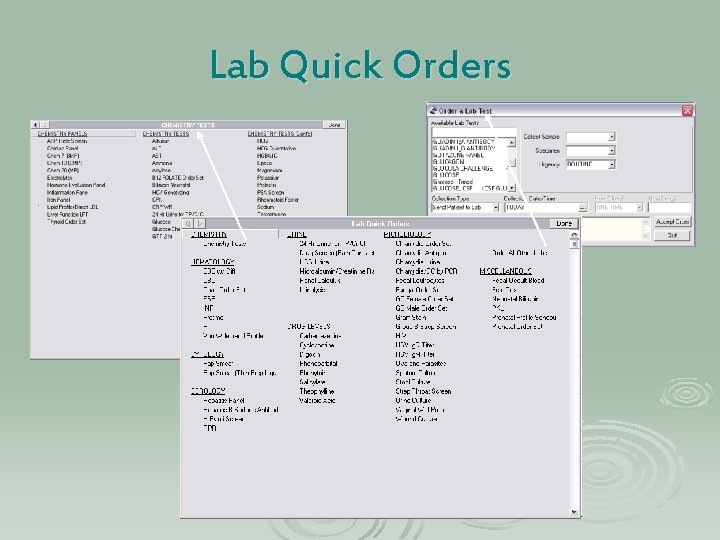
Task: Open the Collect Sample dropdown
Action: [x=612, y=137]
